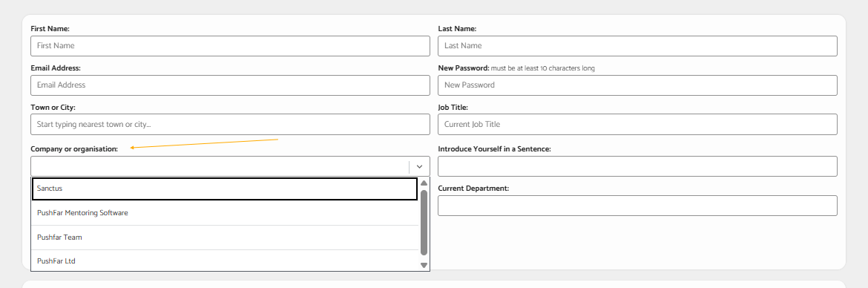Focus the Email Address field
The width and height of the screenshot is (868, 288).
point(230,85)
